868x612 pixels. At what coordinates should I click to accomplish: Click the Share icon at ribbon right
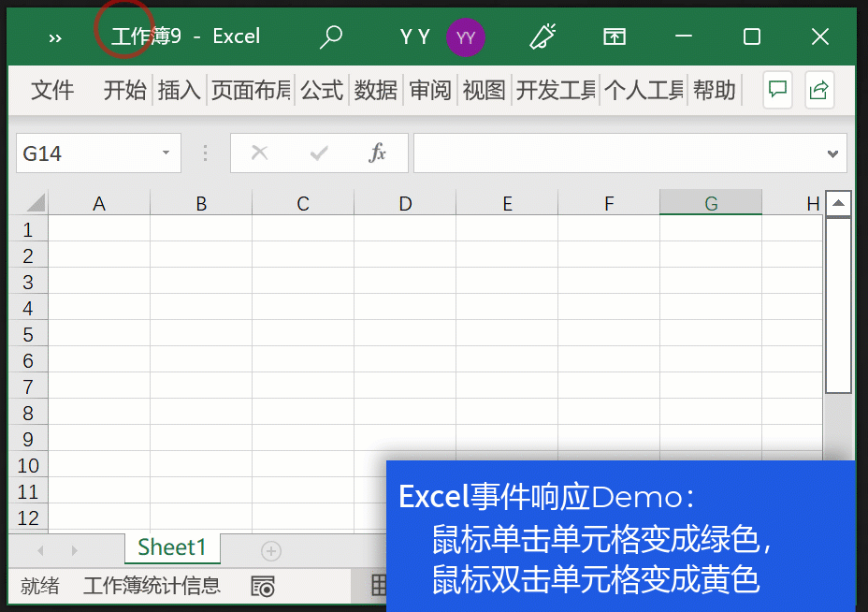pos(817,90)
